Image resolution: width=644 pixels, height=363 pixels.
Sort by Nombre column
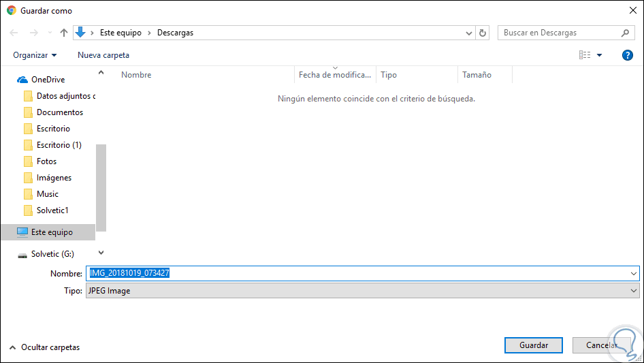[x=136, y=75]
